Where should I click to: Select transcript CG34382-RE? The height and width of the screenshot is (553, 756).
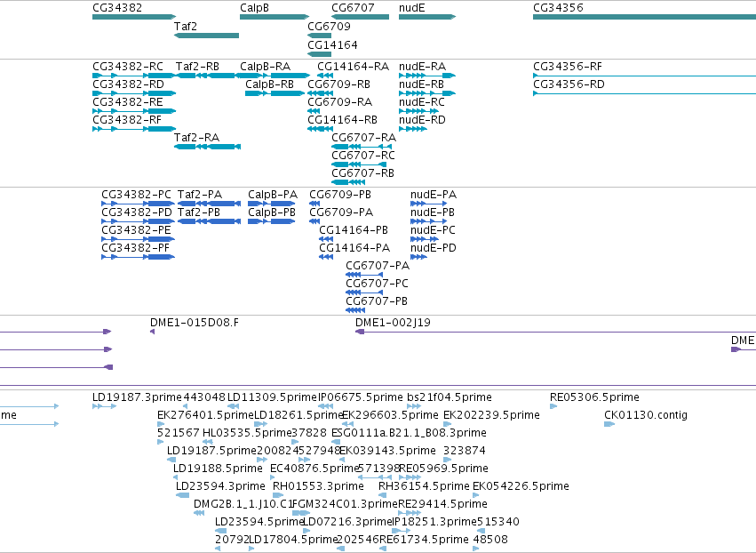(128, 102)
